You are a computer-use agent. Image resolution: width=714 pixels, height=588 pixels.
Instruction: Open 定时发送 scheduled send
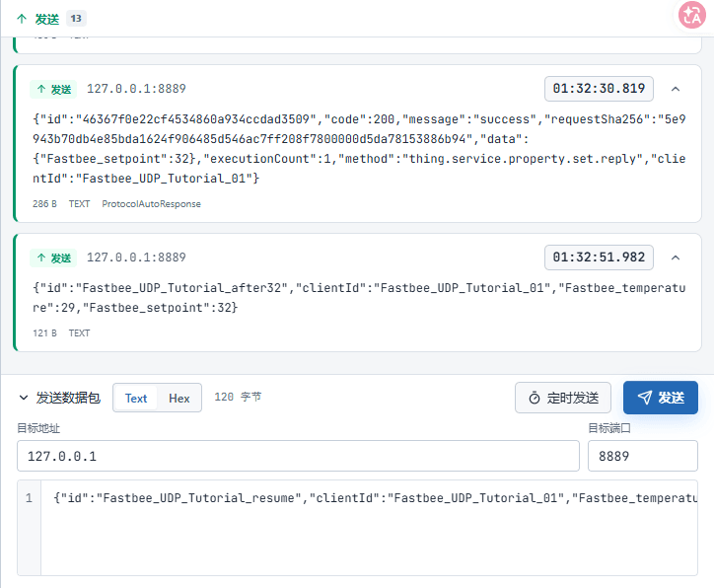563,398
